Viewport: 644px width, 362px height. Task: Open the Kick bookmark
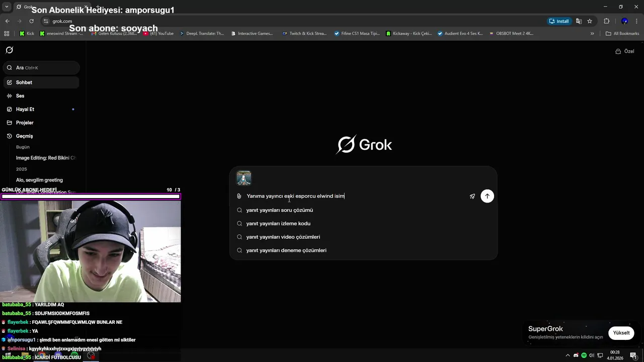coord(27,34)
